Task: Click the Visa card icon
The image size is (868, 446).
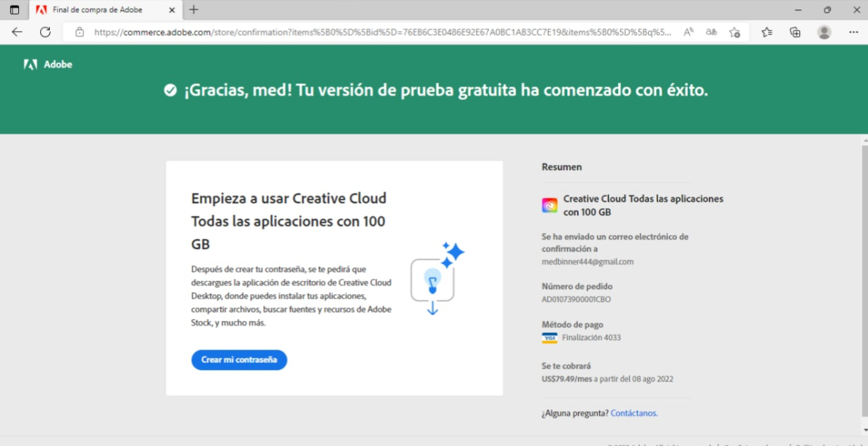Action: coord(549,338)
